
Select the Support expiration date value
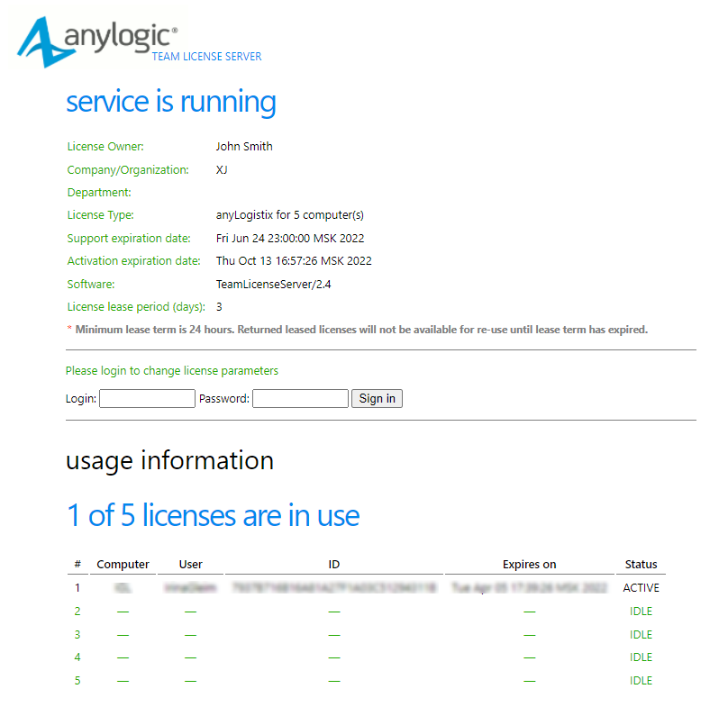click(x=290, y=239)
